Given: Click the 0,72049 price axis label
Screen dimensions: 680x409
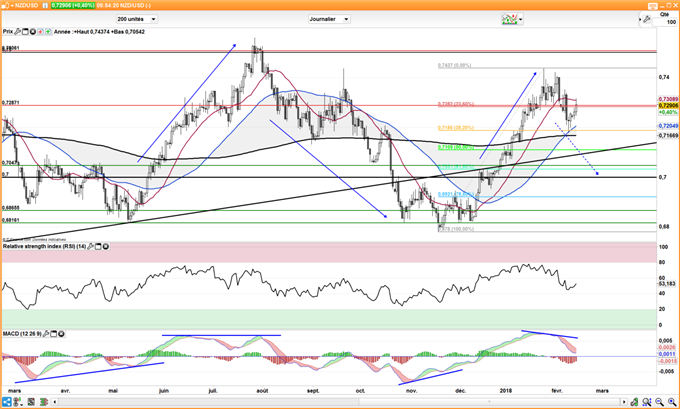Looking at the screenshot, I should [668, 126].
